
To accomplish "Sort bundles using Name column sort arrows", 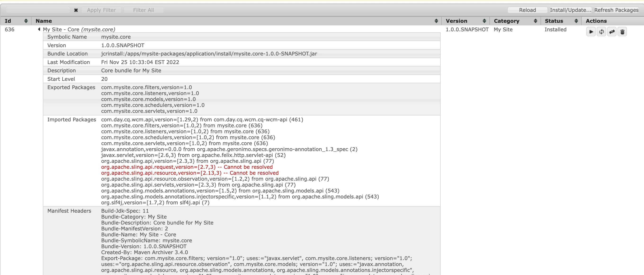I will [436, 21].
